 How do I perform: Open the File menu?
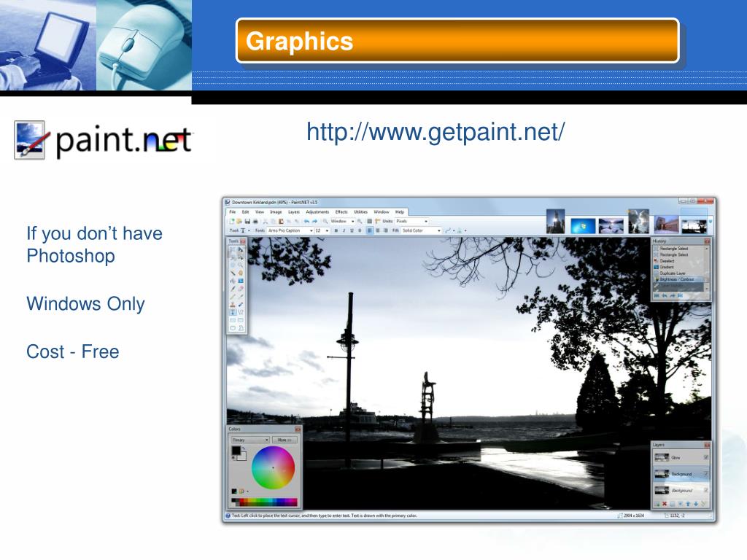(233, 212)
